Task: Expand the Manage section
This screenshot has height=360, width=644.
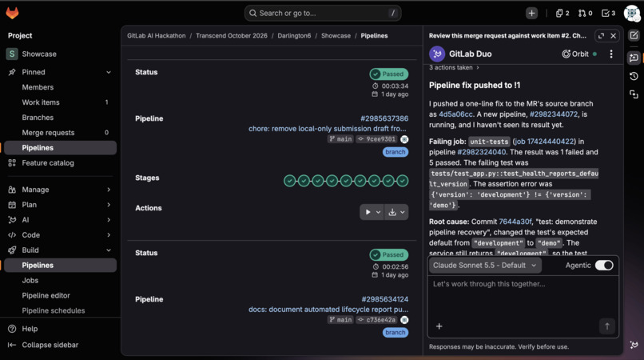Action: [109, 190]
